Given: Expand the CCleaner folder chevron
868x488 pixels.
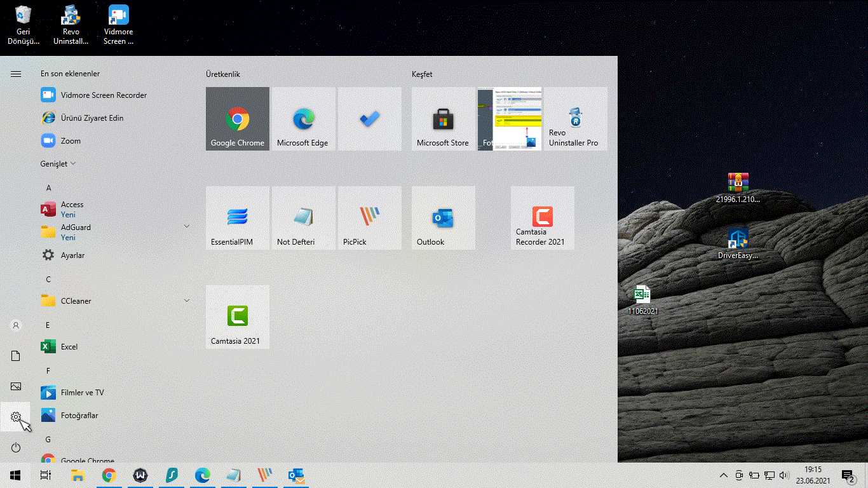Looking at the screenshot, I should [187, 301].
